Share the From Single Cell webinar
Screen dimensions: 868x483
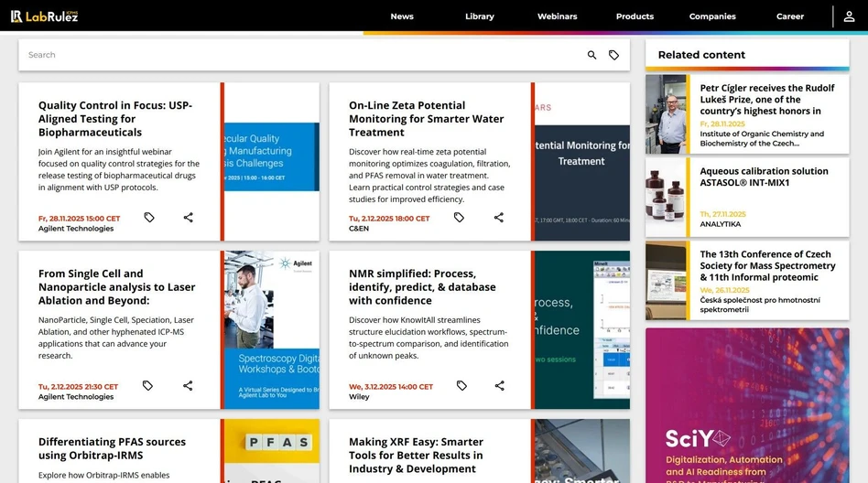click(x=188, y=386)
